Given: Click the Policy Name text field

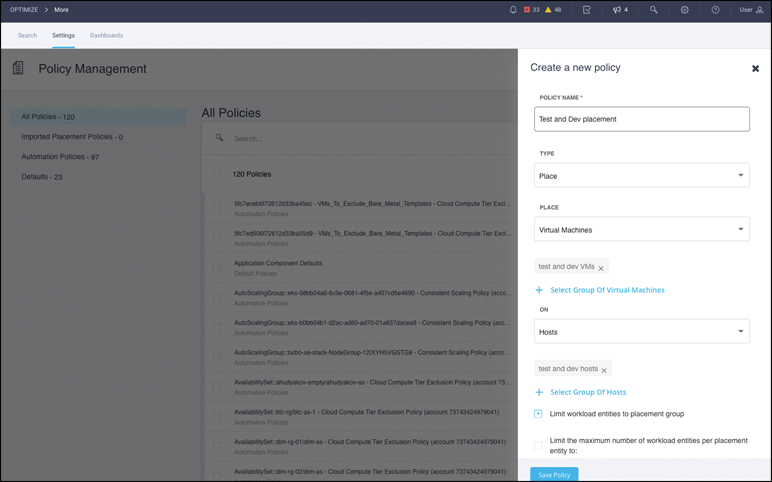Looking at the screenshot, I should point(641,119).
